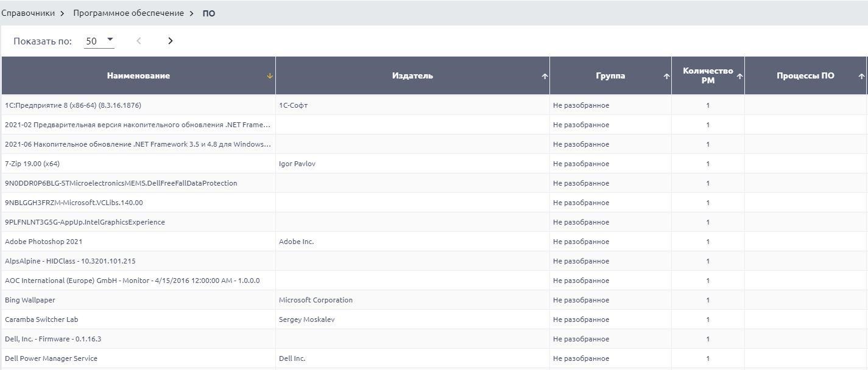The image size is (868, 370).
Task: Select the 7-Zip 19.00 (x64) row
Action: click(32, 164)
